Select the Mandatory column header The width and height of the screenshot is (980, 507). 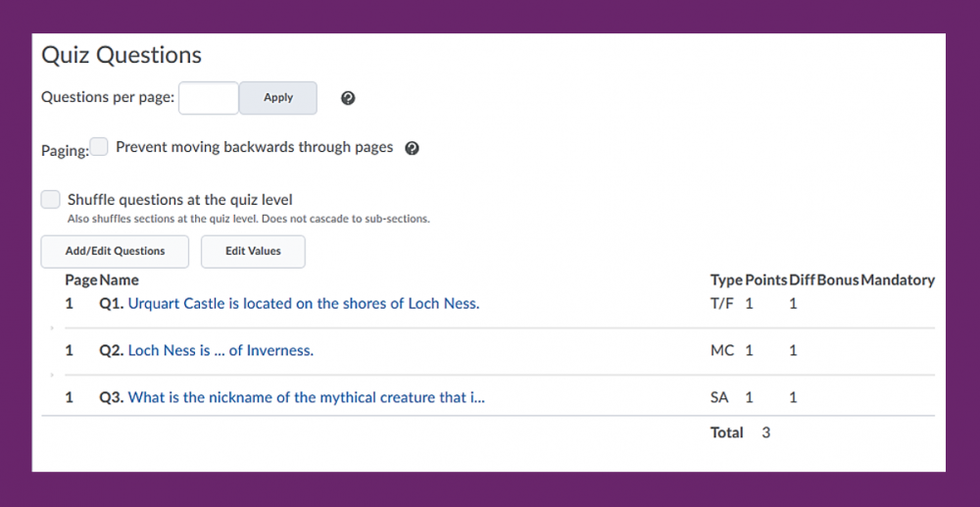tap(898, 280)
